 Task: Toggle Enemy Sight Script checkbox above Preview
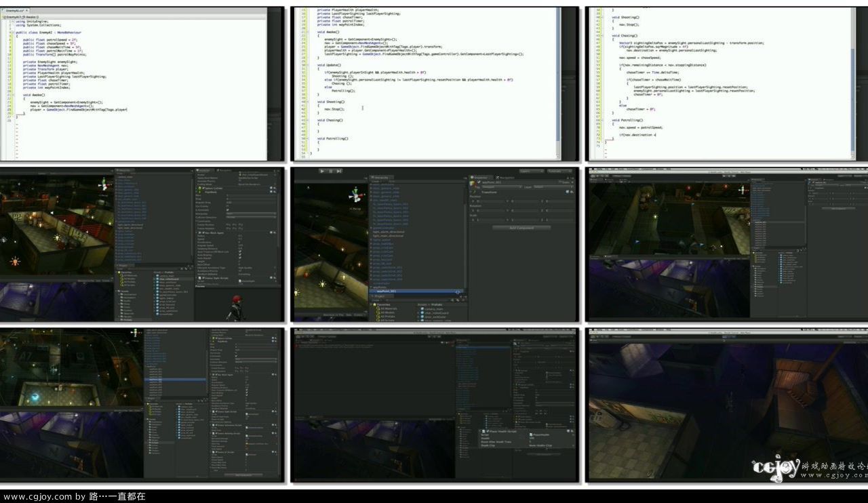pos(203,278)
